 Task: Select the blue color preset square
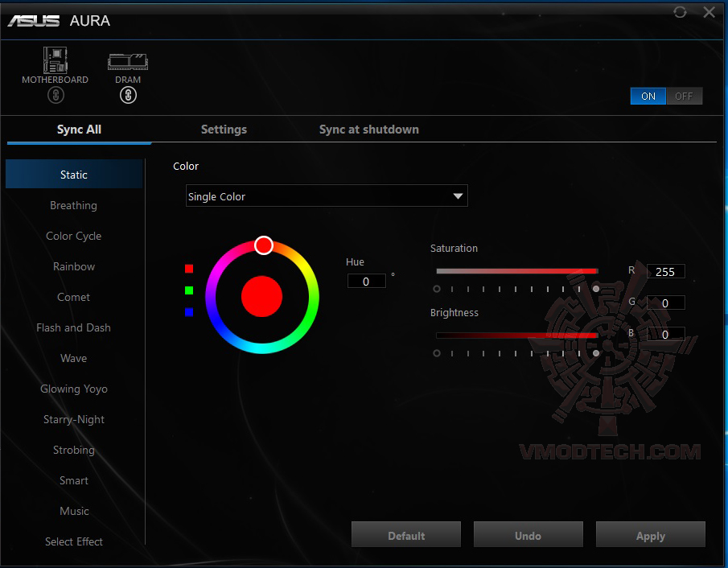pyautogui.click(x=188, y=312)
